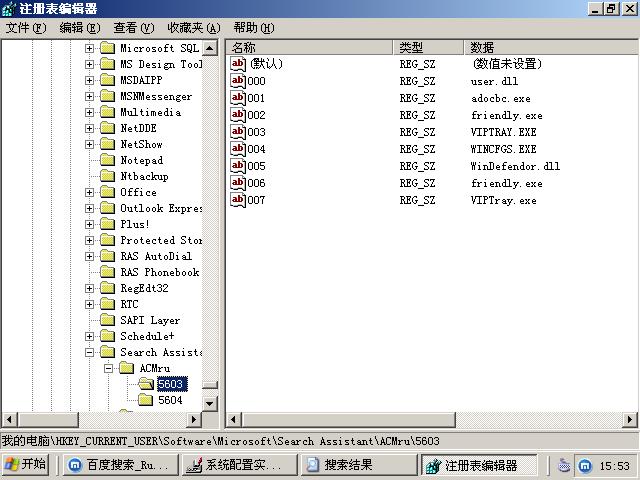Sort by the 类型 column header

[x=428, y=47]
